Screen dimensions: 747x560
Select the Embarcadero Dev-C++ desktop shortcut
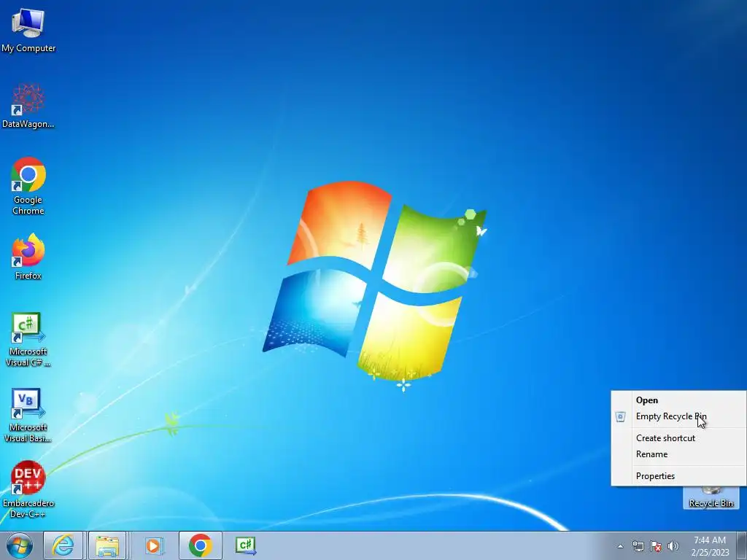click(x=28, y=489)
